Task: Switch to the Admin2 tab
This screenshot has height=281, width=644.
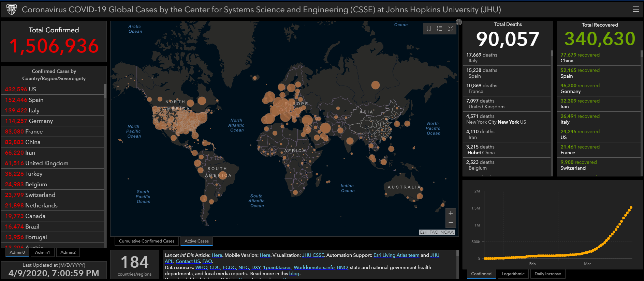Action: [68, 252]
